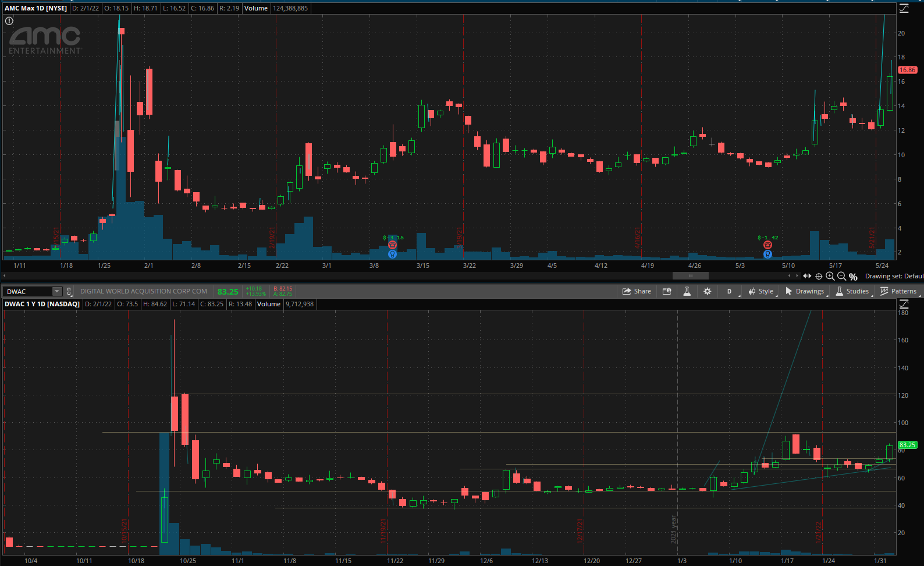The image size is (924, 566).
Task: Click the $-1.42 earnings label
Action: 768,238
